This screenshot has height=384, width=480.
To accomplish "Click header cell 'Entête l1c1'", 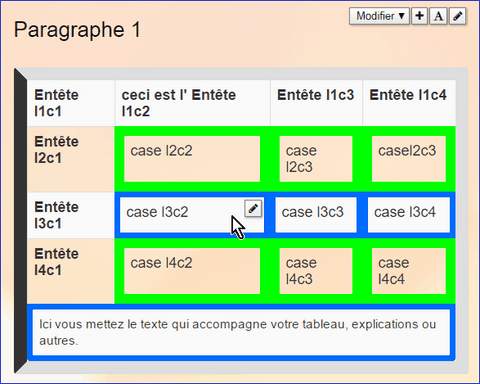I will [x=71, y=103].
